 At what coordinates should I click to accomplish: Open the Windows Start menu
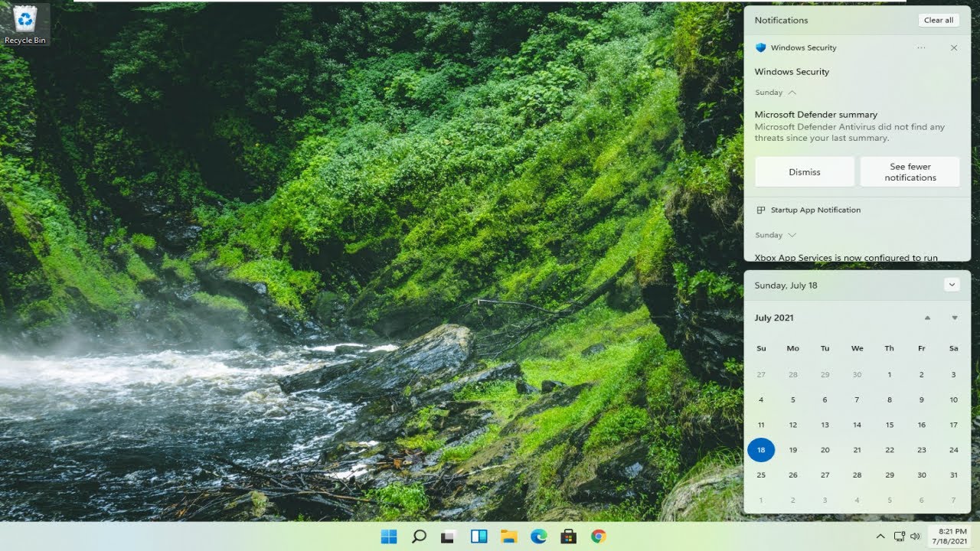[389, 536]
